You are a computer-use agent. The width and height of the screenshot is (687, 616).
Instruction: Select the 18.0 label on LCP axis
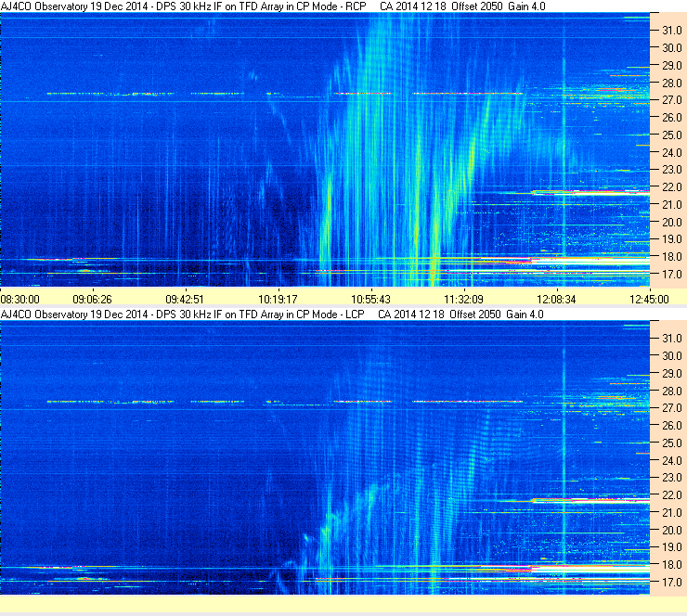(672, 565)
